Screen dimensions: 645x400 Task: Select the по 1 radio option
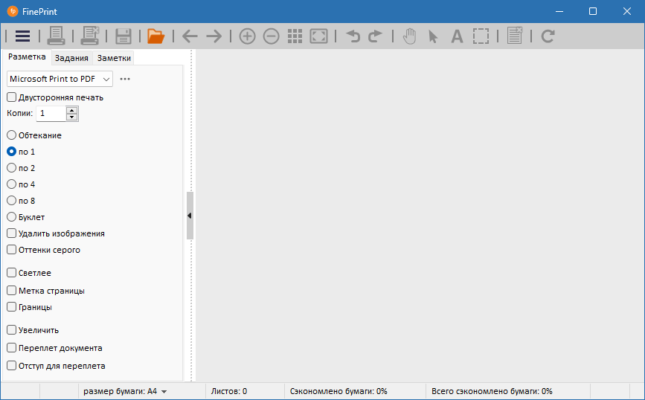tap(12, 151)
